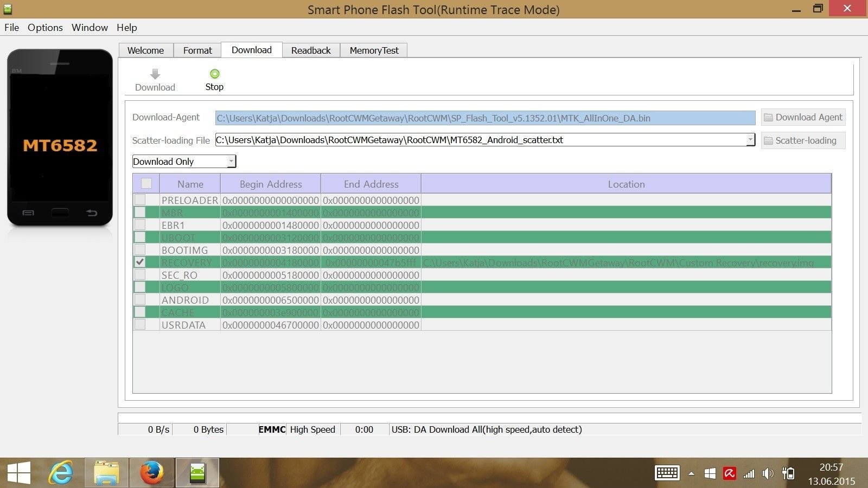Switch to the MemoryTest tab
This screenshot has height=488, width=868.
coord(374,50)
